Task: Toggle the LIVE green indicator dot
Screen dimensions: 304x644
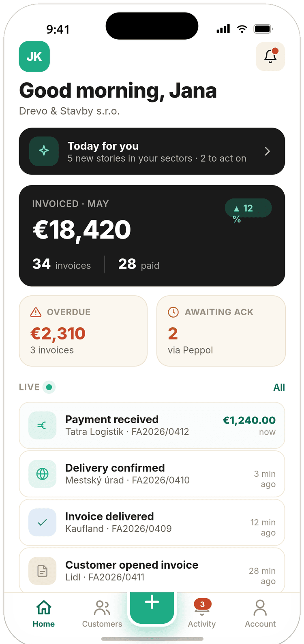Action: pos(49,387)
